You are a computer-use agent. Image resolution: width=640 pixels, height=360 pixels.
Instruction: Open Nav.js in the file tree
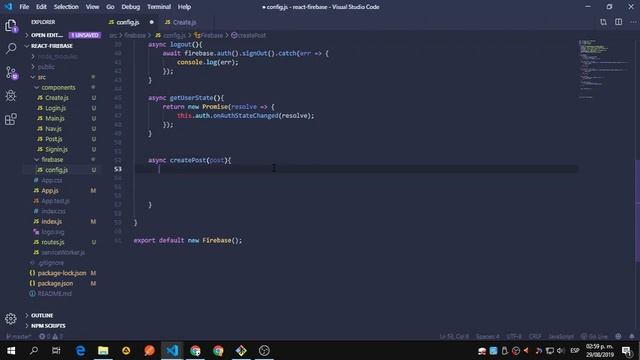click(53, 129)
